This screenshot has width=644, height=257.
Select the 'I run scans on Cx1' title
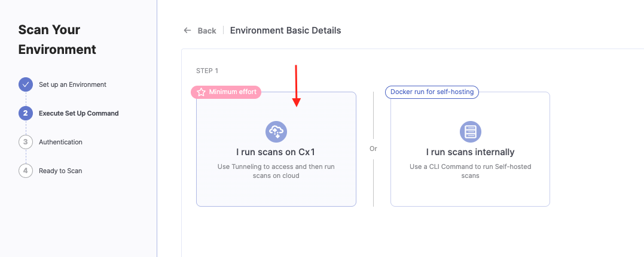(x=276, y=152)
